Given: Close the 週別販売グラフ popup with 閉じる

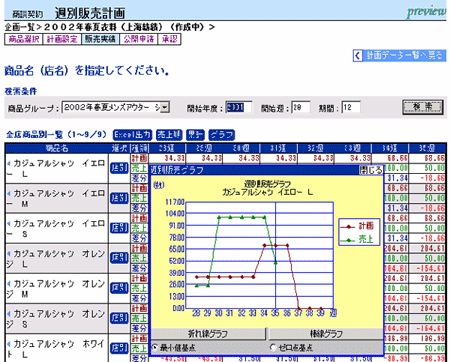Looking at the screenshot, I should [x=371, y=170].
